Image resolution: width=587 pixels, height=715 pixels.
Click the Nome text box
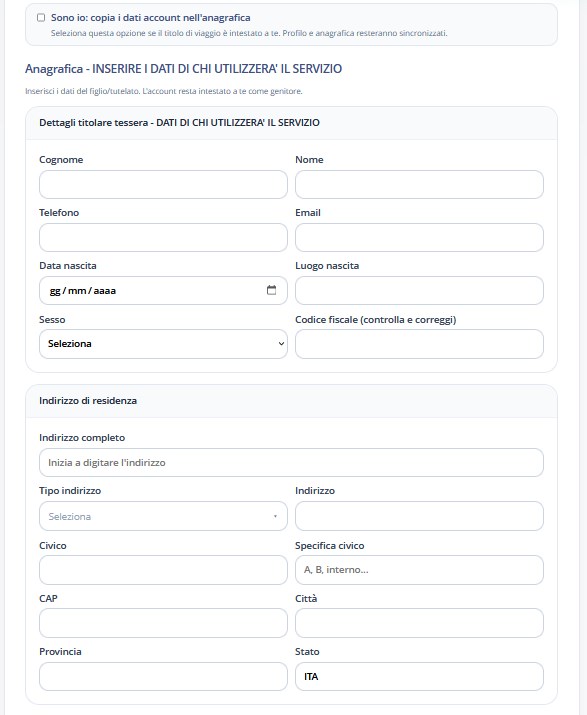click(x=419, y=185)
